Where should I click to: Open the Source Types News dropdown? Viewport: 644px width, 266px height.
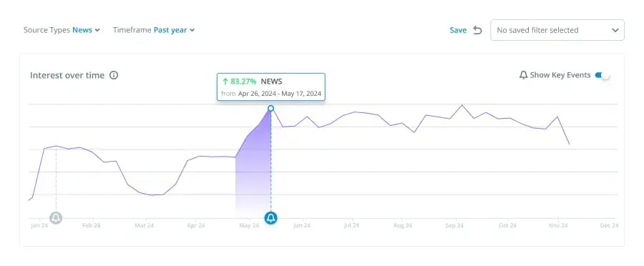[62, 30]
